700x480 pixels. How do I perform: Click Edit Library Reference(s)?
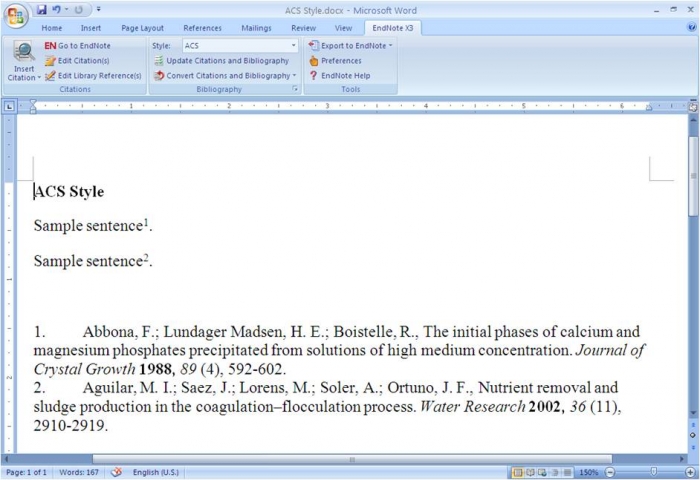[93, 75]
